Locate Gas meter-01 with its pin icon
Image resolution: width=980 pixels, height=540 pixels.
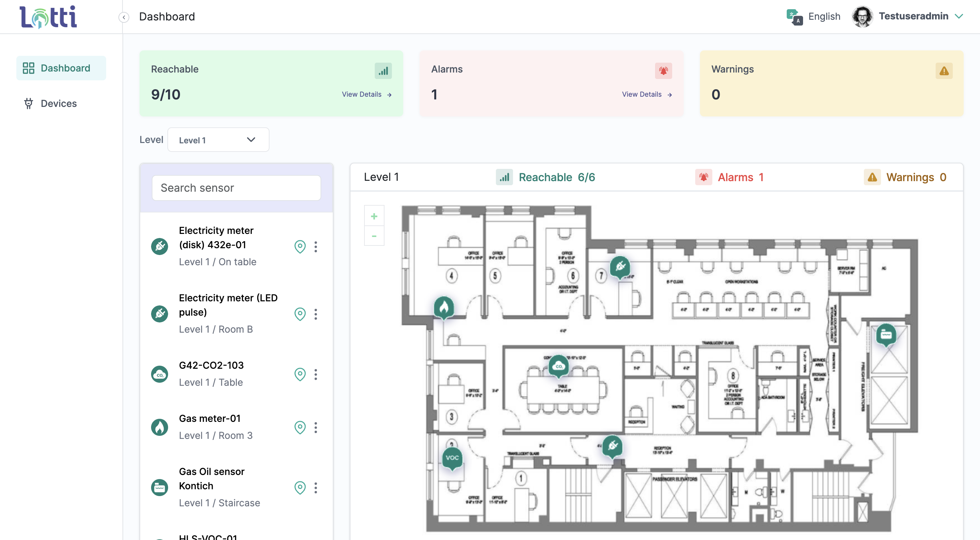(300, 427)
